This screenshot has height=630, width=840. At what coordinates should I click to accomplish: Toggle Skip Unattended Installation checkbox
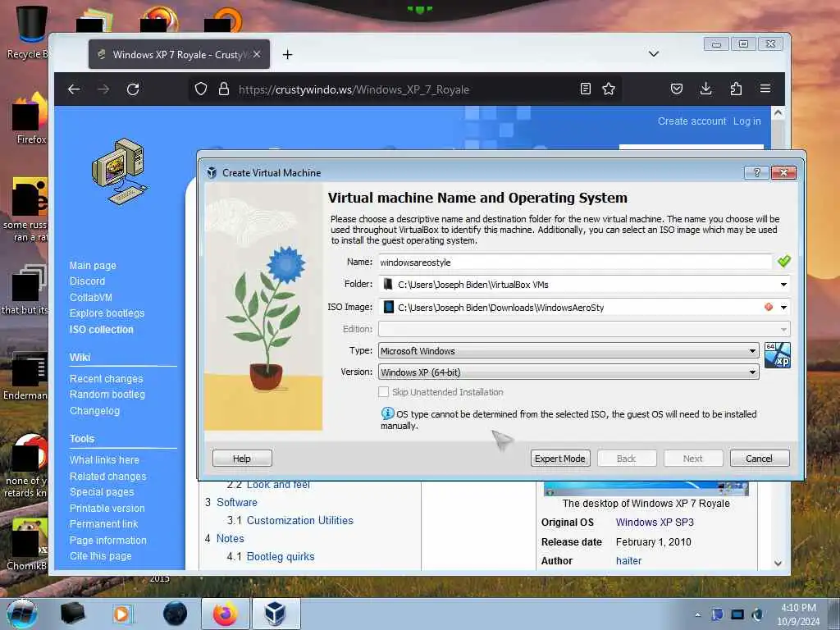(x=384, y=392)
